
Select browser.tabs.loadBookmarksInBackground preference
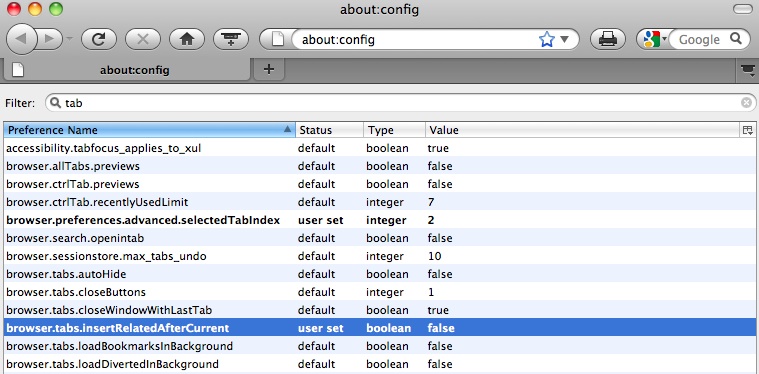(380, 346)
